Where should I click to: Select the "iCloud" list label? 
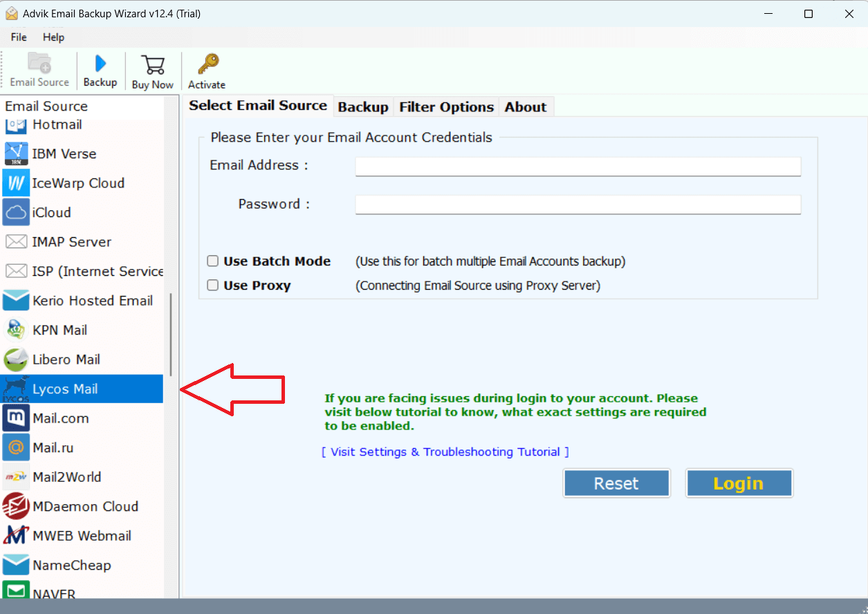point(51,213)
